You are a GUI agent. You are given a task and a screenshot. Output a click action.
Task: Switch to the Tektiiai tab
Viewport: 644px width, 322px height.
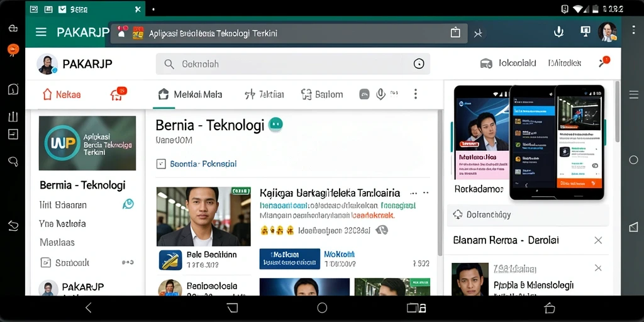(x=264, y=94)
